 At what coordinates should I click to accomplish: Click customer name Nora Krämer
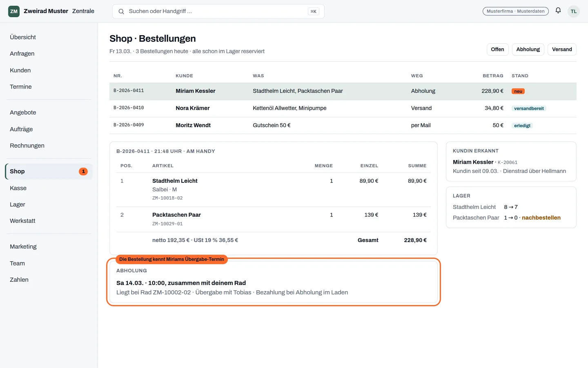click(193, 108)
